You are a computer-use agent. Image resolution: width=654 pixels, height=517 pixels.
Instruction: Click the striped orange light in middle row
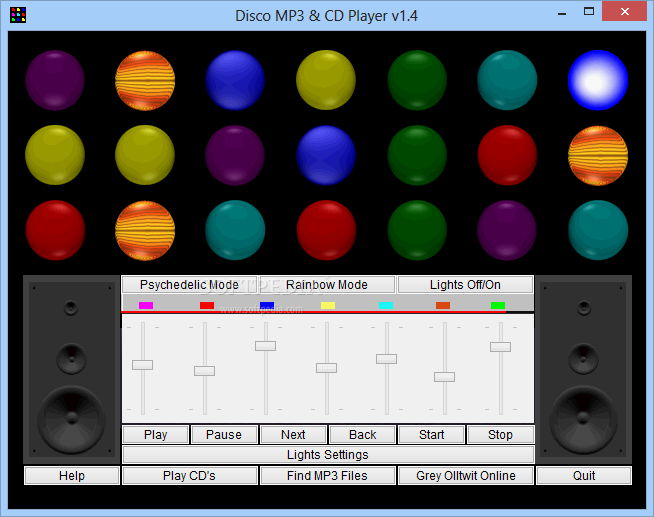598,155
